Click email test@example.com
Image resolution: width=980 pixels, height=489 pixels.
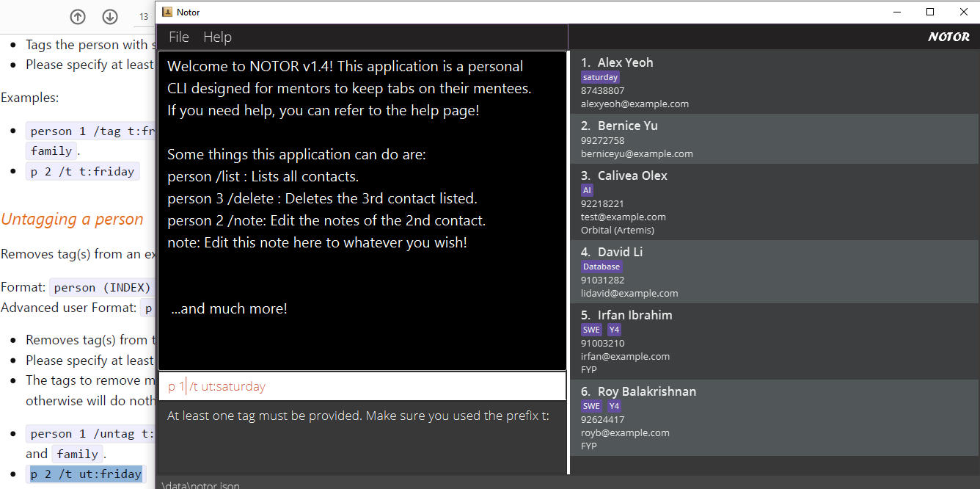coord(624,217)
